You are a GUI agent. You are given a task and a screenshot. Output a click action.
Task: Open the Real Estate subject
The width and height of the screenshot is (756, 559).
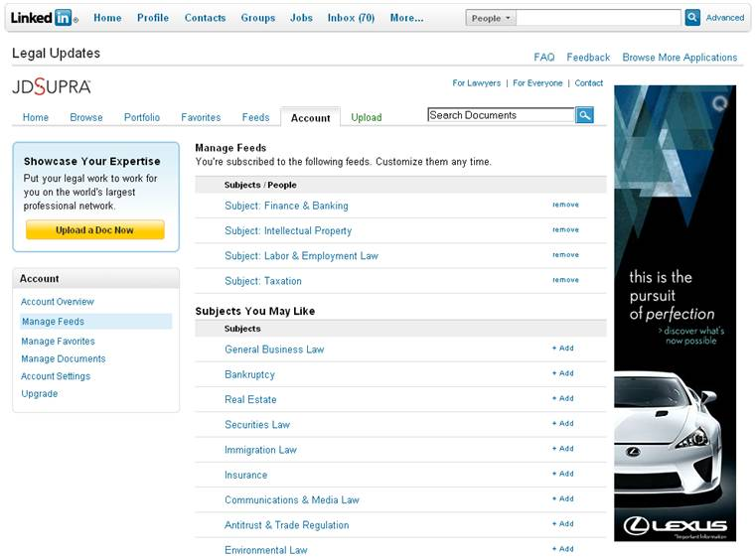[250, 399]
